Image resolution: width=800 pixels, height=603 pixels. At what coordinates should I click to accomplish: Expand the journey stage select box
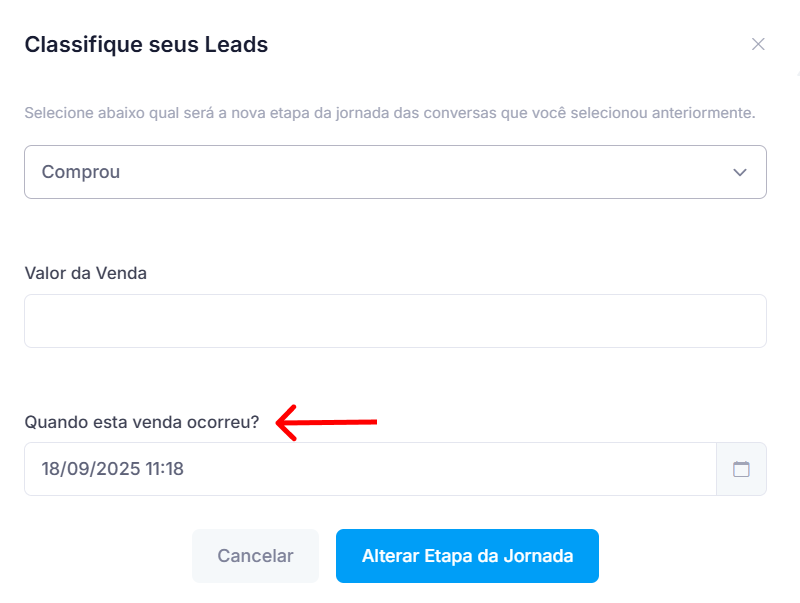click(395, 172)
